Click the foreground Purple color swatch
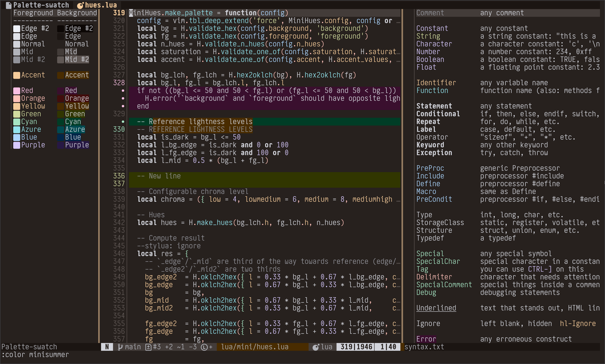Image resolution: width=605 pixels, height=364 pixels. click(17, 145)
